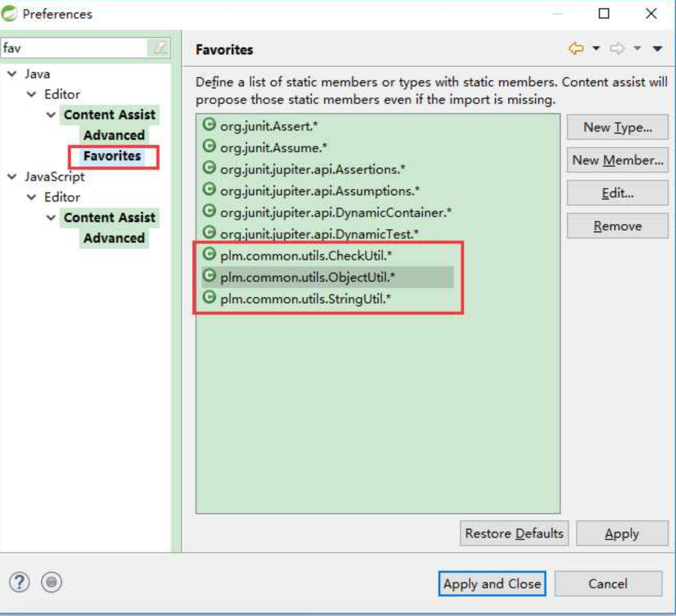Click the Spring icon in title bar
The image size is (676, 616).
(9, 13)
